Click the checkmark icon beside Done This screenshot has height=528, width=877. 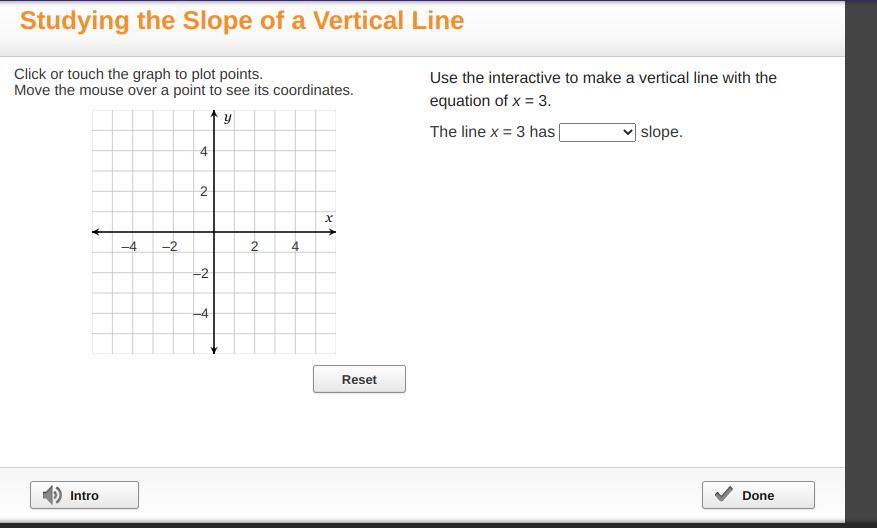pyautogui.click(x=724, y=494)
